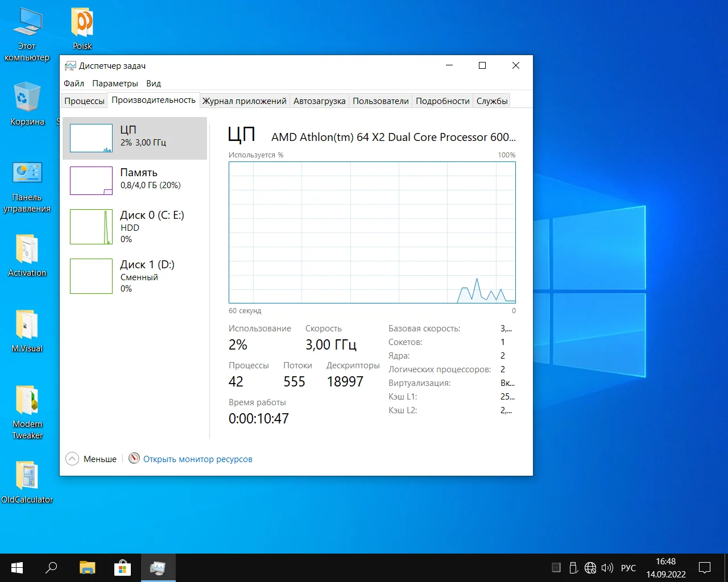Open File Explorer from the taskbar
The image size is (728, 582).
click(x=87, y=568)
